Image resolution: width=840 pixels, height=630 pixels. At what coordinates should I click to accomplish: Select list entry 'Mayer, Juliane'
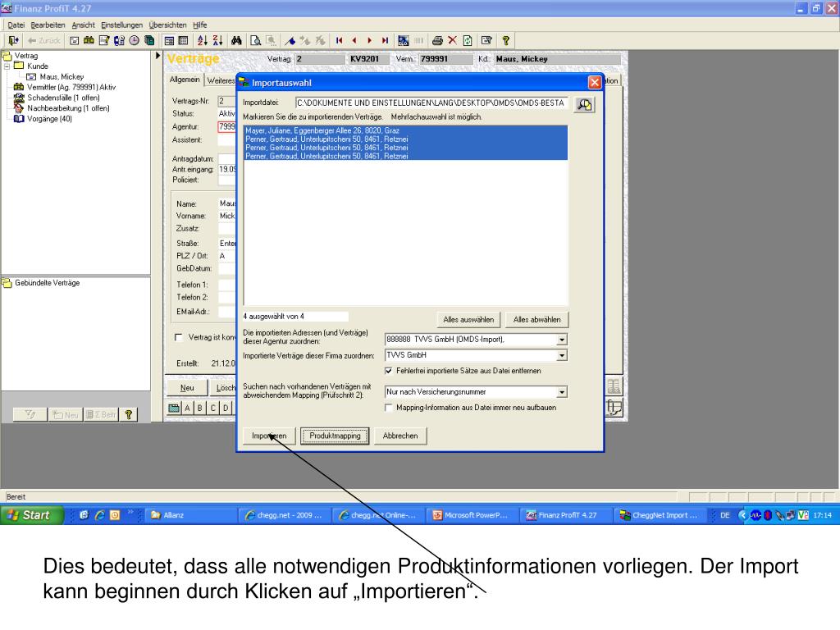click(405, 130)
